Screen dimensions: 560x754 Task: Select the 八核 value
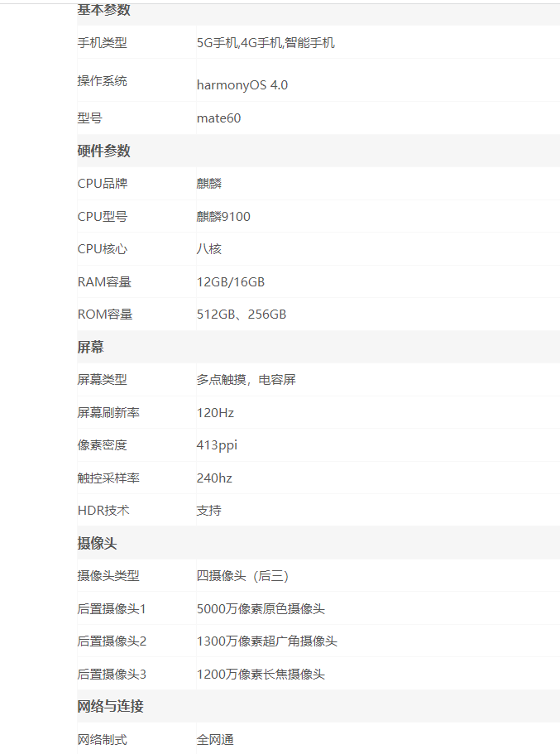(209, 248)
